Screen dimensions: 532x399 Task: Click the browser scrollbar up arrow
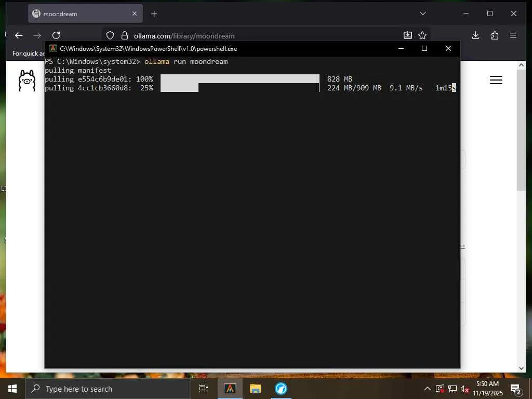coord(522,65)
